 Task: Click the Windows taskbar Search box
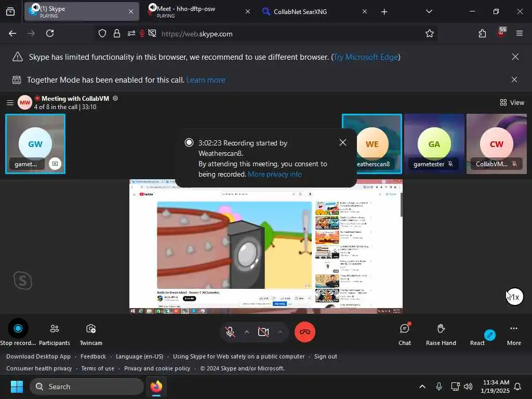tap(87, 387)
